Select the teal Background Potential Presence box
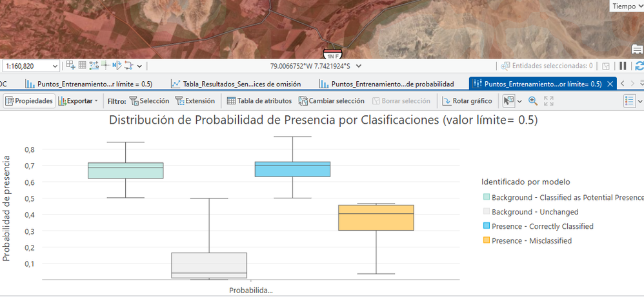The height and width of the screenshot is (297, 644). [126, 170]
